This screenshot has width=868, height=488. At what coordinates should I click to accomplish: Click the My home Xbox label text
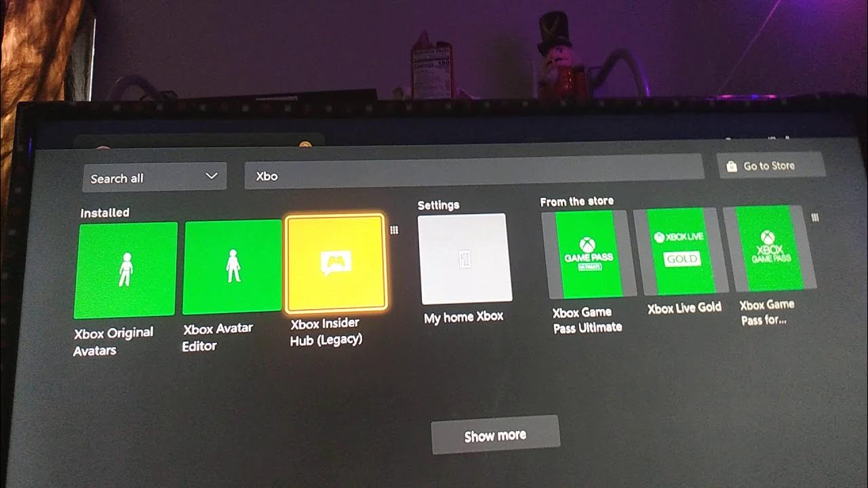click(464, 317)
